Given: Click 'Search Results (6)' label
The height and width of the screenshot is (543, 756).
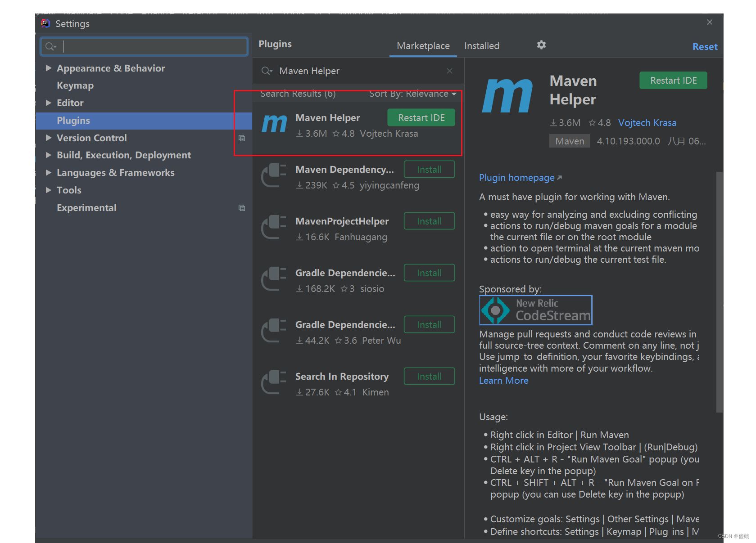Looking at the screenshot, I should coord(298,94).
